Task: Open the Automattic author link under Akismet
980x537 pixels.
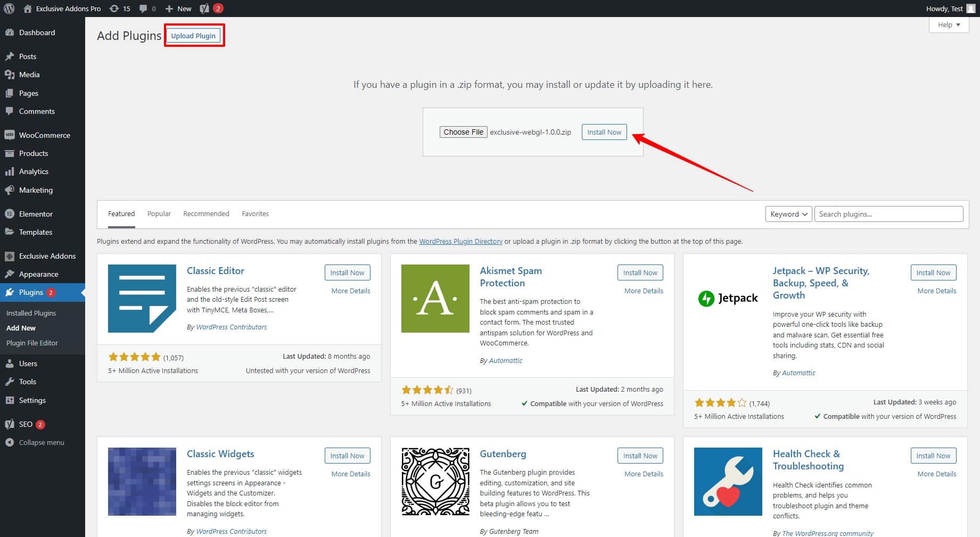Action: [x=506, y=360]
